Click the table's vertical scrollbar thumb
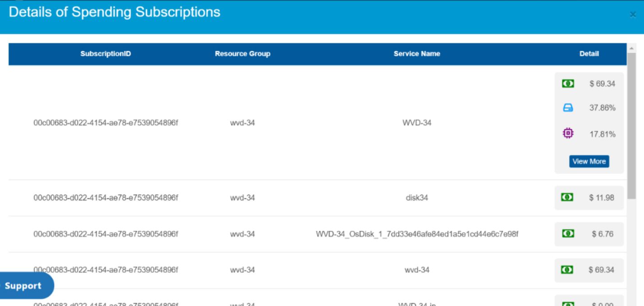The image size is (644, 306). click(x=631, y=125)
